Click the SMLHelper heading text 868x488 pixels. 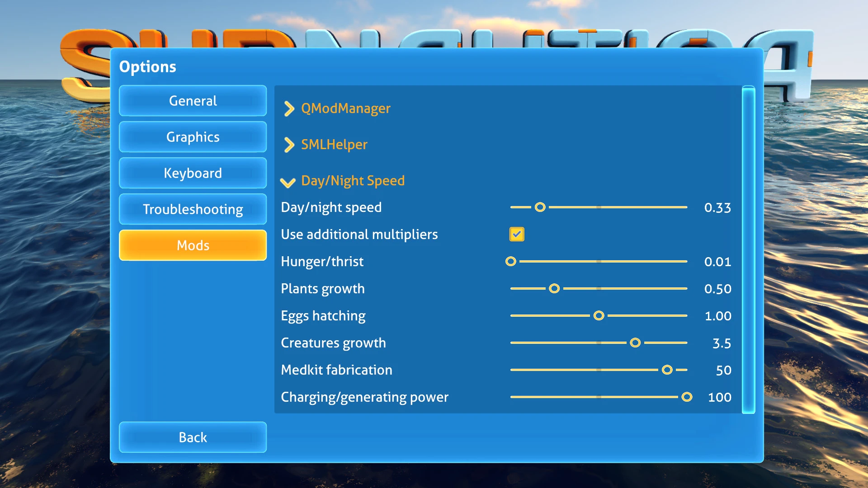334,145
